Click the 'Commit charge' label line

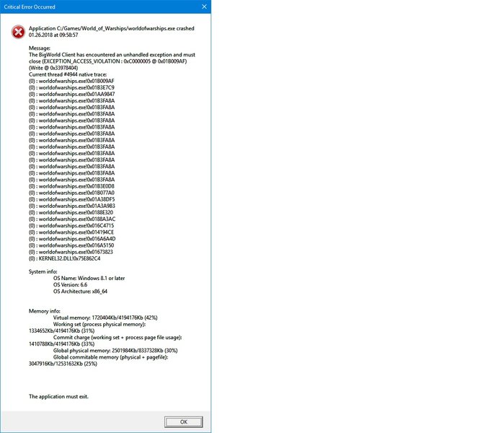[x=118, y=338]
